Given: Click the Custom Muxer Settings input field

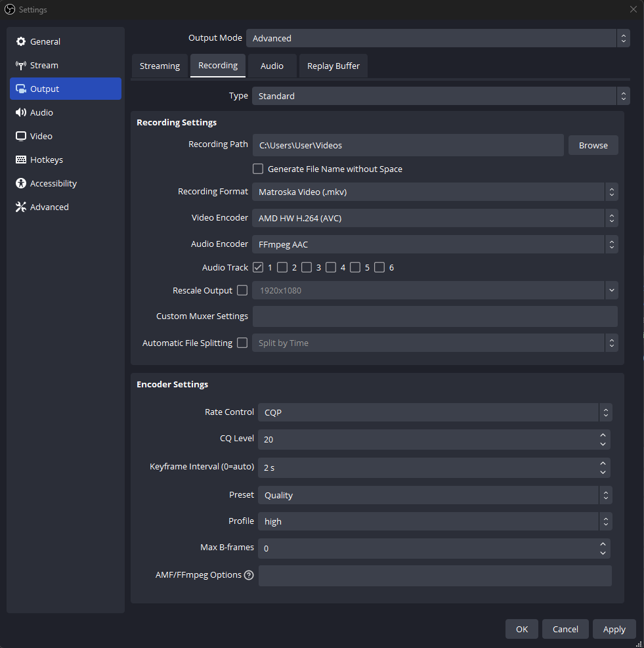Looking at the screenshot, I should 435,316.
